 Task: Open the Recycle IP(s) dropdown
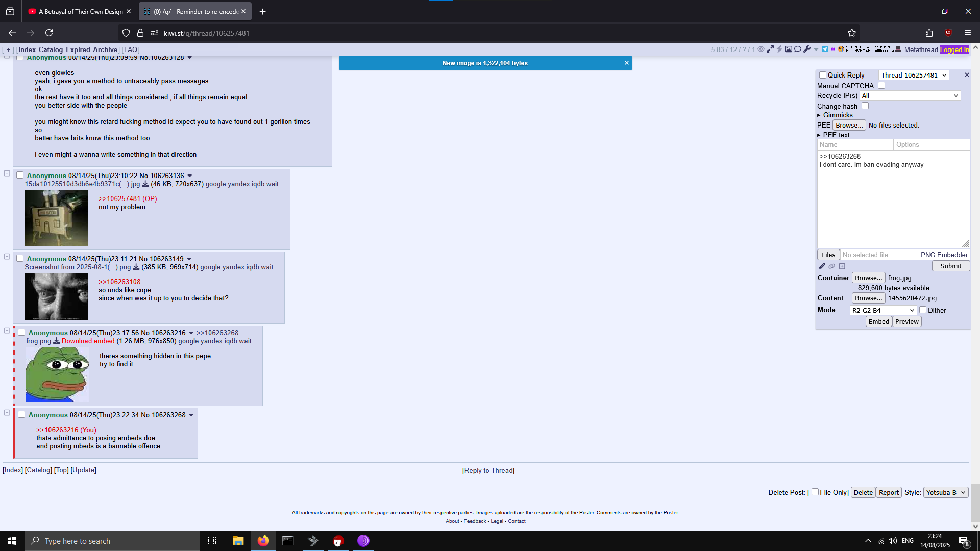point(910,95)
